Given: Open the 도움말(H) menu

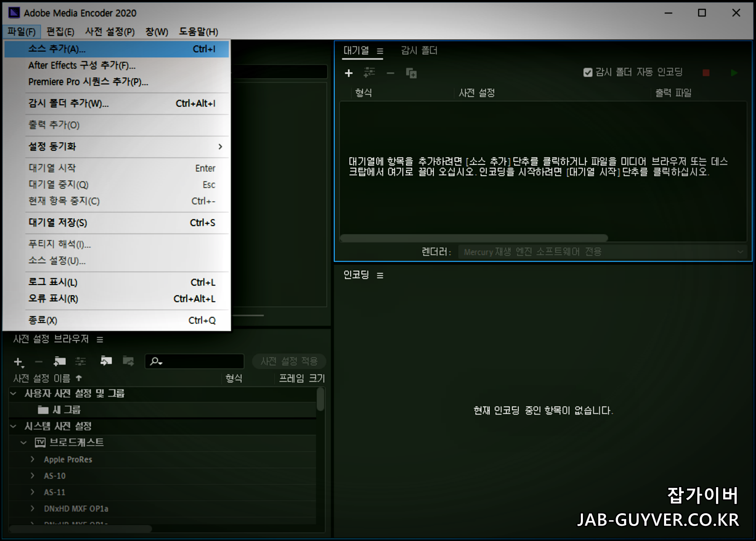Looking at the screenshot, I should pyautogui.click(x=199, y=32).
